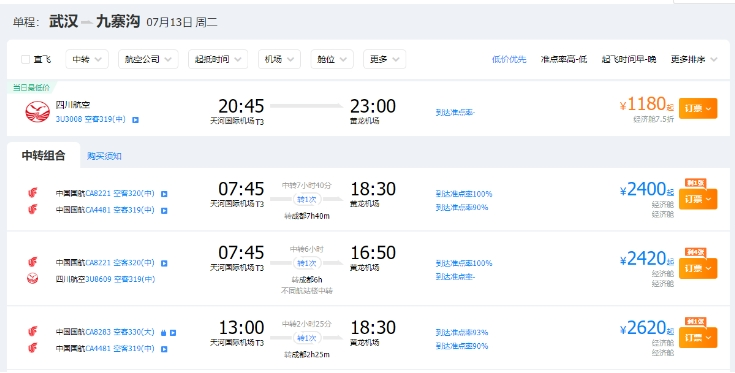Click 到达准点率100% in the ¥2400 row

click(x=464, y=194)
